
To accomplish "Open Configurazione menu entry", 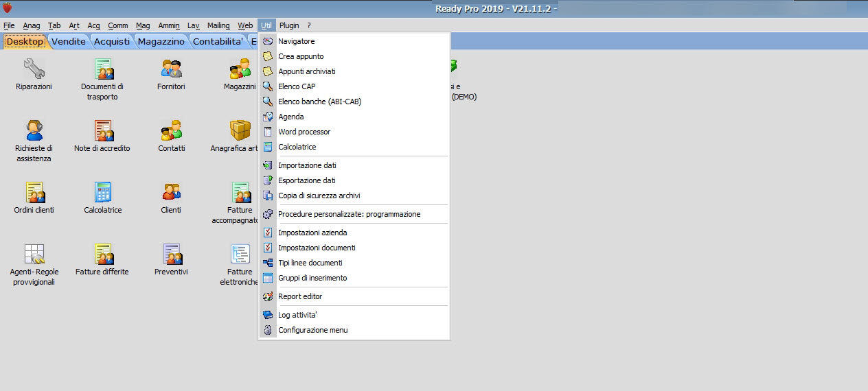I will pyautogui.click(x=354, y=330).
